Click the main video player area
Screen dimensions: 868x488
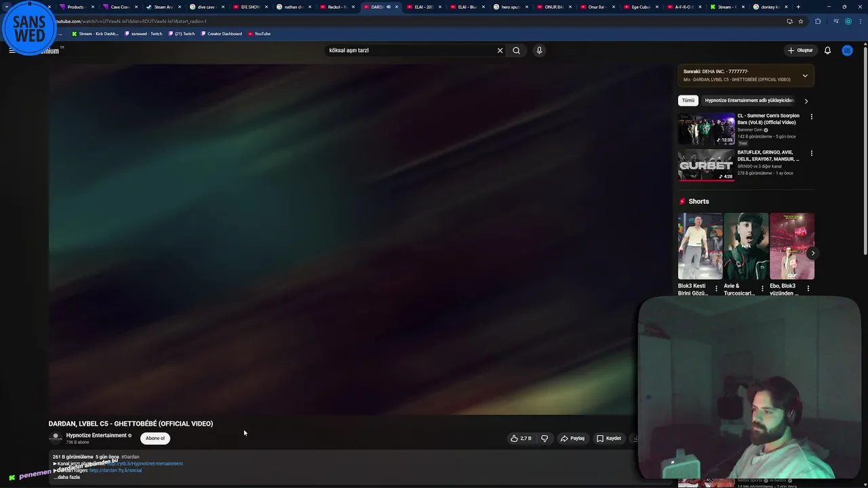point(359,239)
